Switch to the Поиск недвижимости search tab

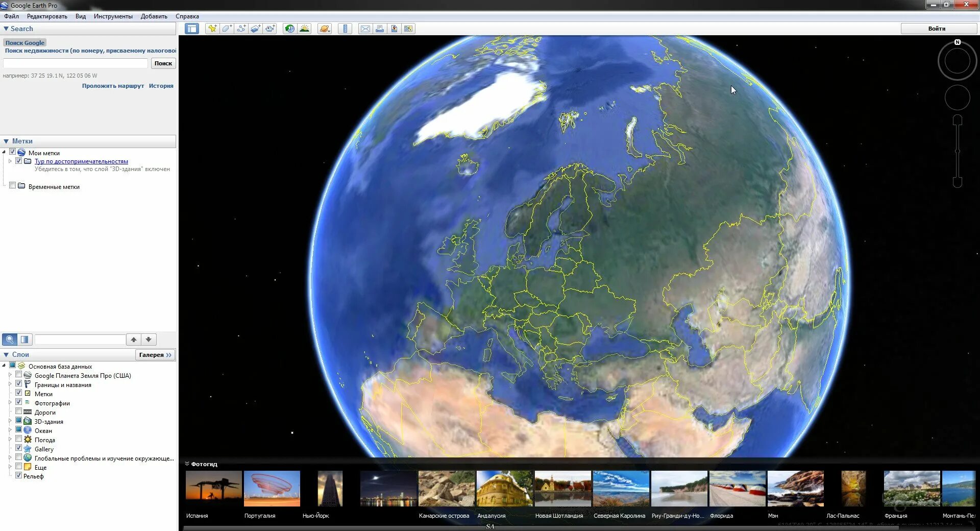click(90, 51)
